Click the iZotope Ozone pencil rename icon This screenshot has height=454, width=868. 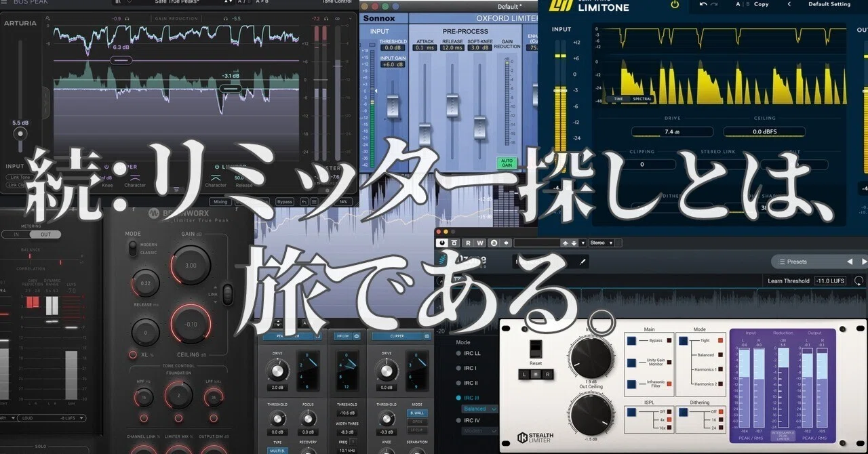(x=583, y=261)
